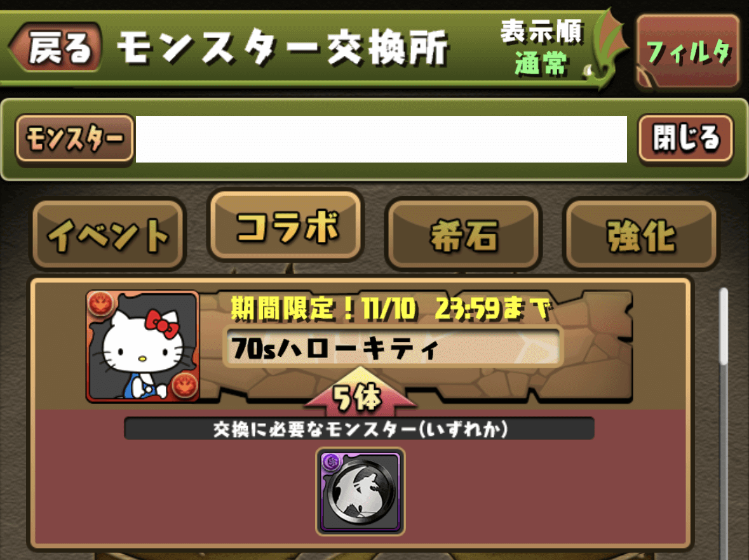Screen dimensions: 749x560
Task: Switch to the イベント tab
Action: (108, 234)
